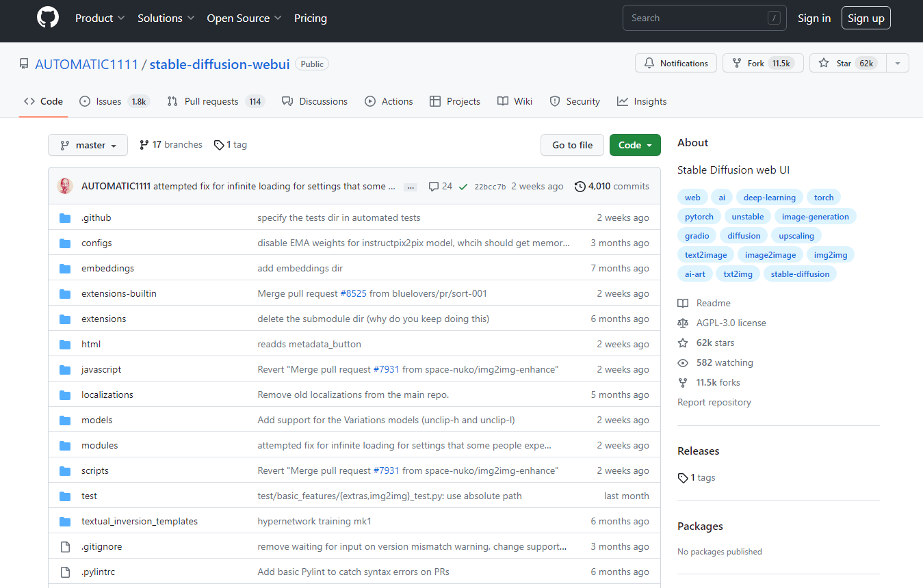
Task: Click the folder icon beside html
Action: pyautogui.click(x=65, y=345)
